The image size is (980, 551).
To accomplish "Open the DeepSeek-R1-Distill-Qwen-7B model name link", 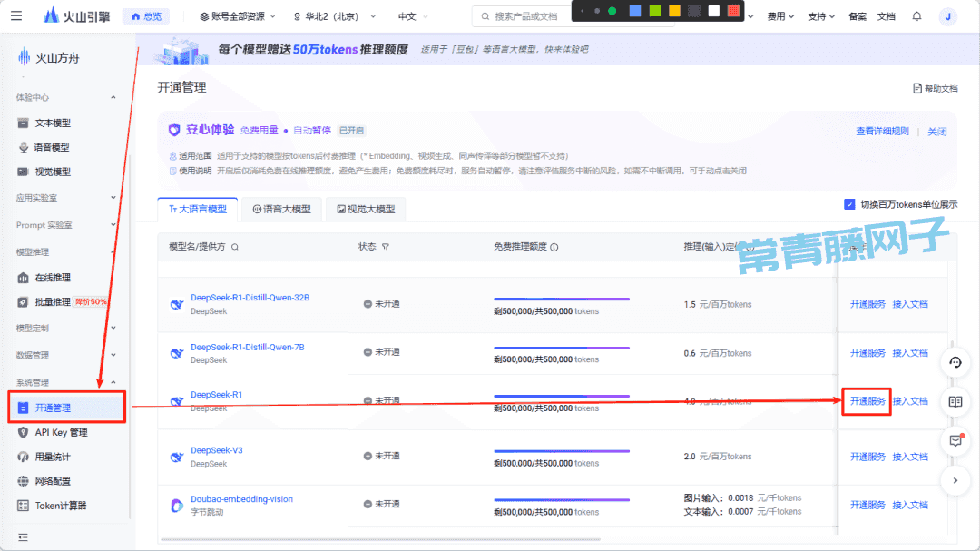I will (248, 347).
